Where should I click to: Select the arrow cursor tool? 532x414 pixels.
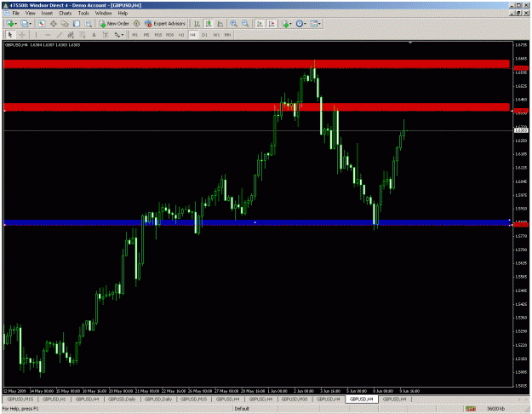[10, 35]
